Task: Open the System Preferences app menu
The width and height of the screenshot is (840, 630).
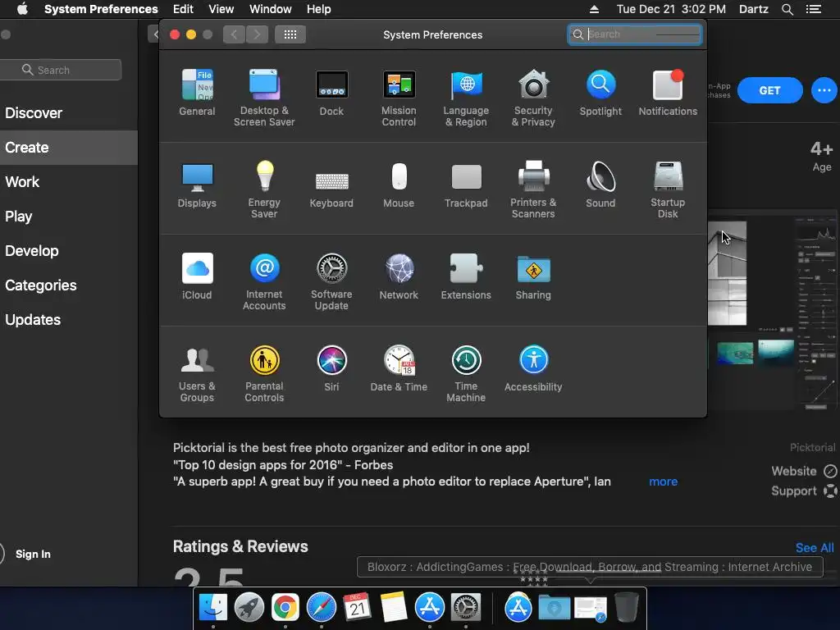Action: [x=101, y=9]
